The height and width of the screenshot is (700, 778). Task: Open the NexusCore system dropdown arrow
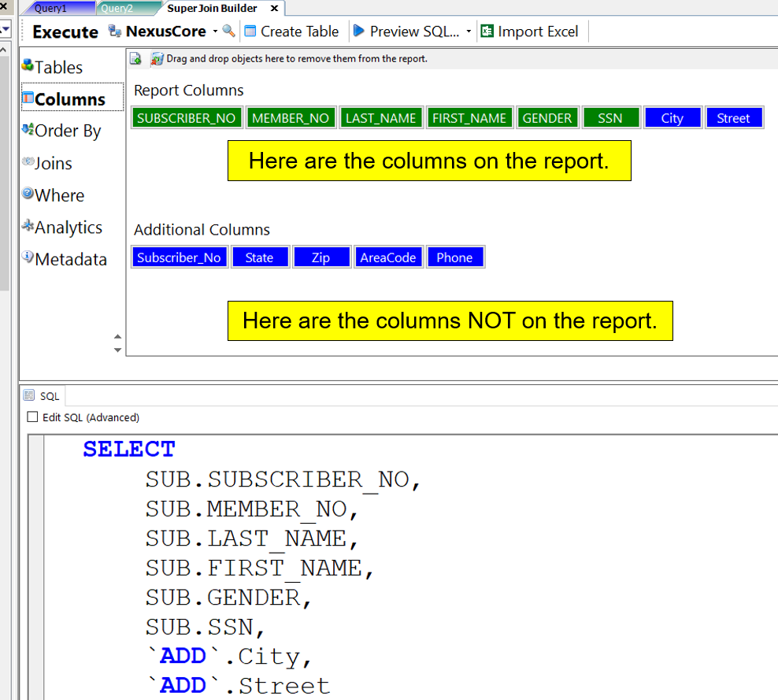[x=215, y=32]
